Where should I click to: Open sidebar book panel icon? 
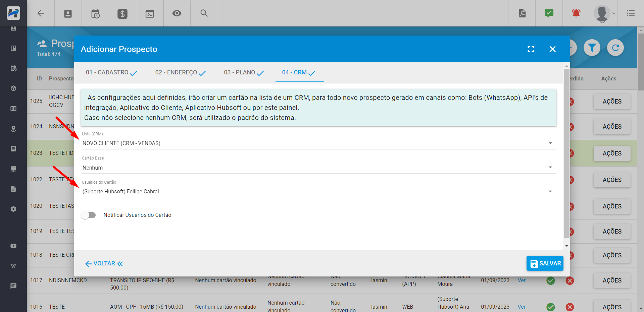click(13, 48)
